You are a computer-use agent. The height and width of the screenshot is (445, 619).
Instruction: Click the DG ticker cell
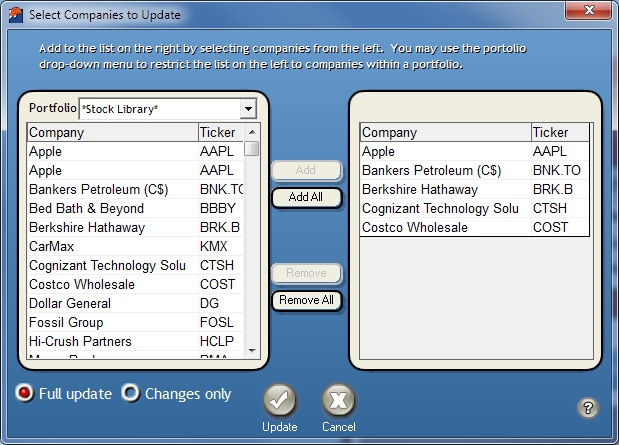coord(221,303)
